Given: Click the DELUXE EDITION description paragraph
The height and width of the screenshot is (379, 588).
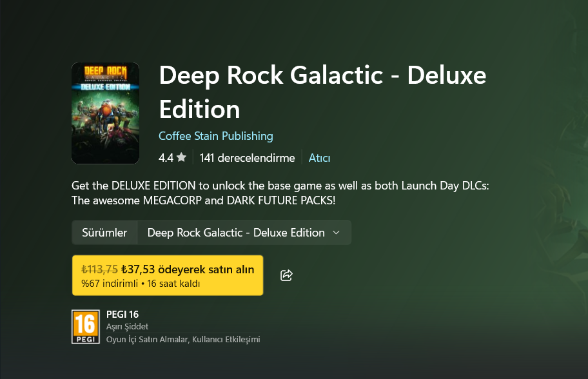Looking at the screenshot, I should [x=280, y=193].
